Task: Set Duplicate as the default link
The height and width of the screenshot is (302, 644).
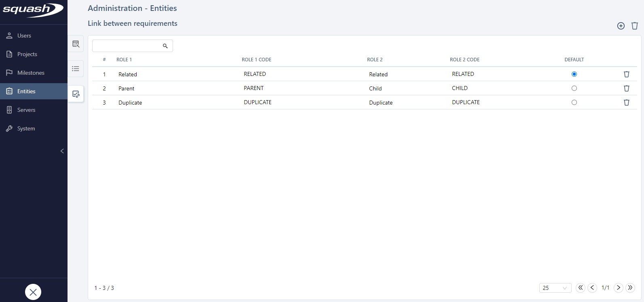Action: pos(574,103)
